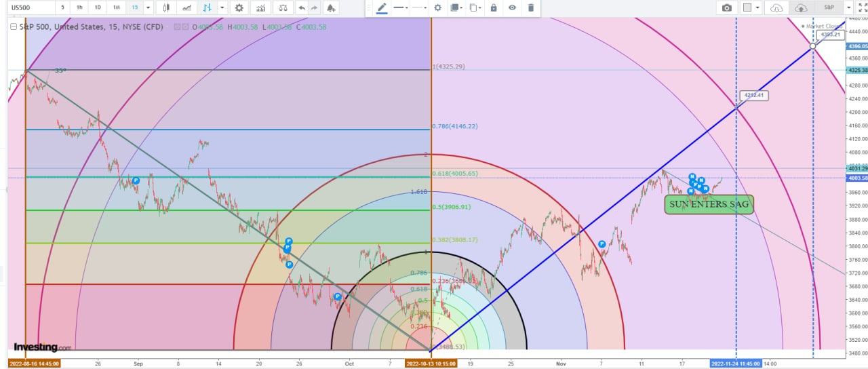Click the 4393.21 price label
The image size is (868, 369).
pos(830,34)
